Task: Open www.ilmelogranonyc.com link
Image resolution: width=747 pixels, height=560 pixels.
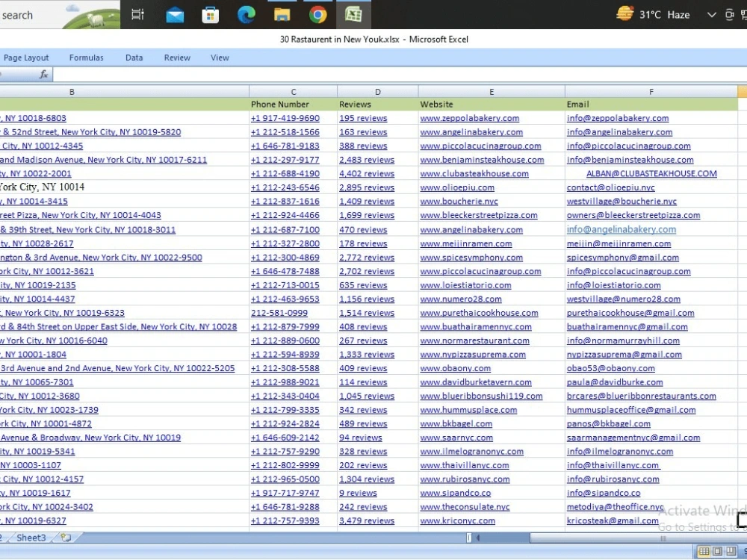Action: tap(471, 452)
